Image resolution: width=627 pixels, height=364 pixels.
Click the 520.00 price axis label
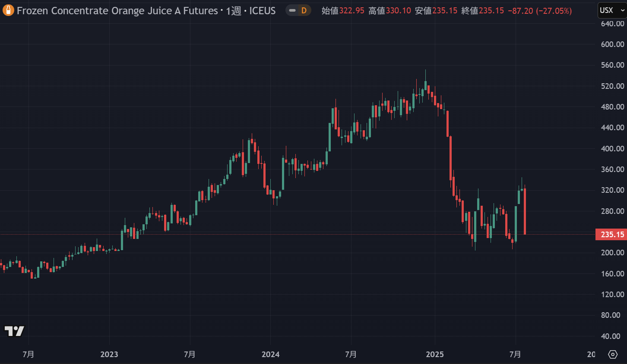pos(612,86)
